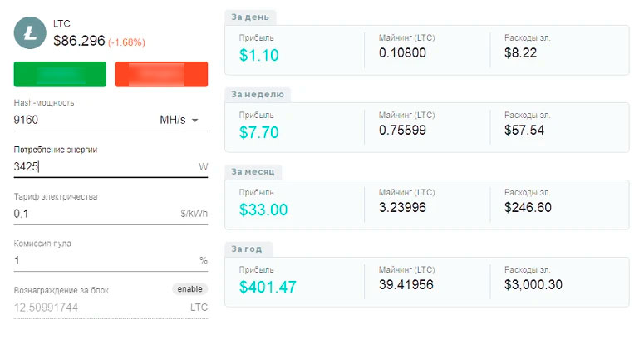
Task: Click the yearly profit value $401.47
Action: (x=268, y=287)
